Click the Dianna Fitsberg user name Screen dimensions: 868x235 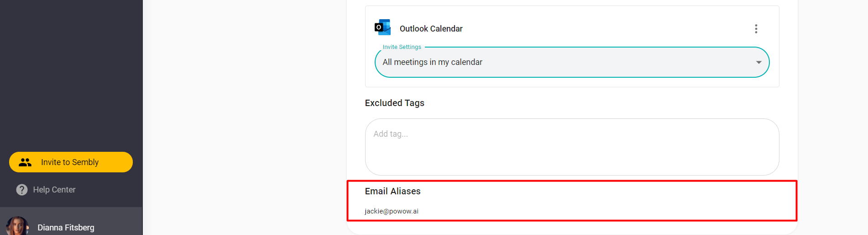click(x=66, y=228)
